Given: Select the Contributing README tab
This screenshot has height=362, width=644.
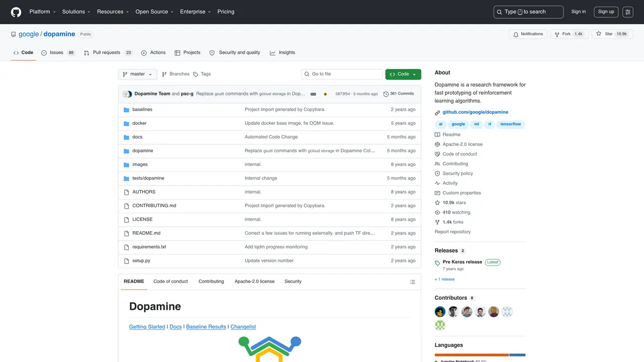Looking at the screenshot, I should click(x=211, y=282).
